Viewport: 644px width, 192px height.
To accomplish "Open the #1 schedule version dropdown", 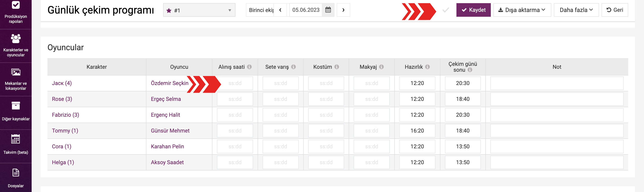I will pyautogui.click(x=199, y=10).
